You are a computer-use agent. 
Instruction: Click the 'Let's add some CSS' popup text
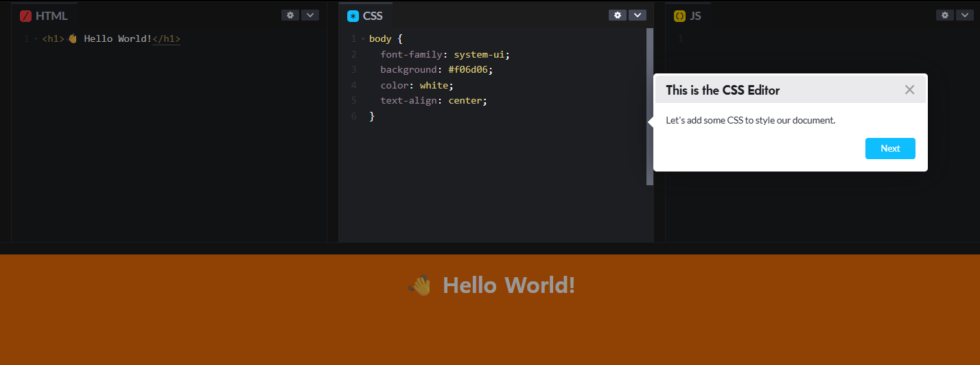click(x=750, y=120)
